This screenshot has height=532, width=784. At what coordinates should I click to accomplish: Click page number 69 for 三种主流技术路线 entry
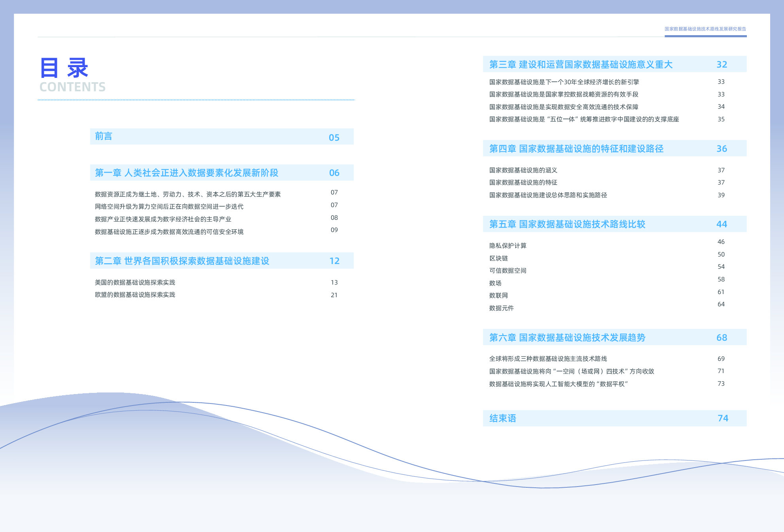pos(721,358)
